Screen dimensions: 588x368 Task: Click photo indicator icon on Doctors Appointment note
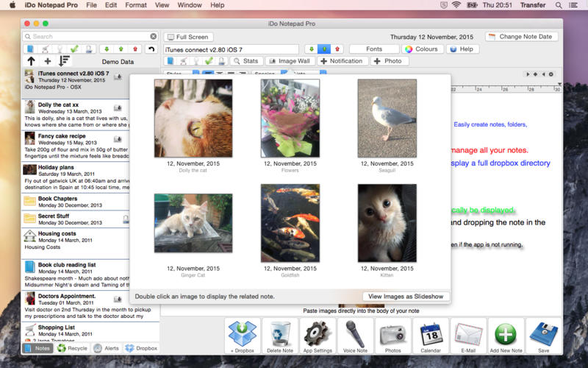pos(118,300)
